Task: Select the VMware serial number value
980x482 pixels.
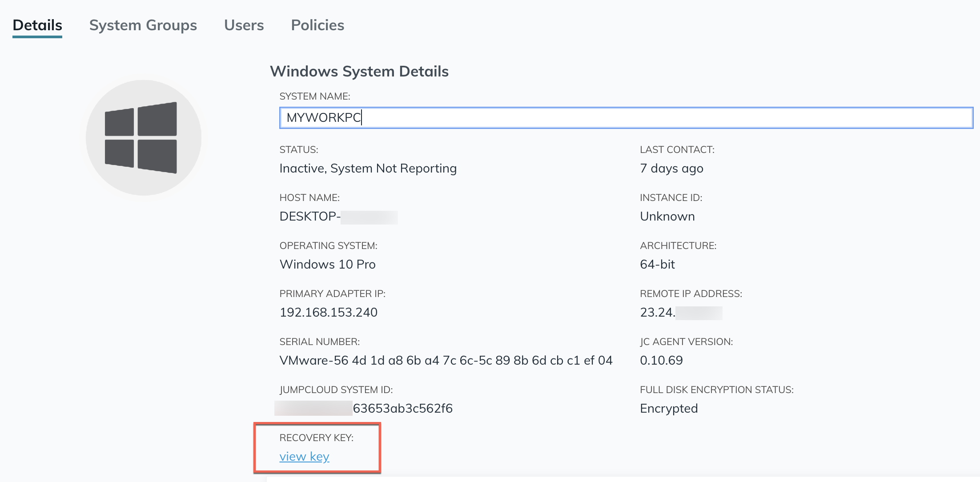Action: 446,361
